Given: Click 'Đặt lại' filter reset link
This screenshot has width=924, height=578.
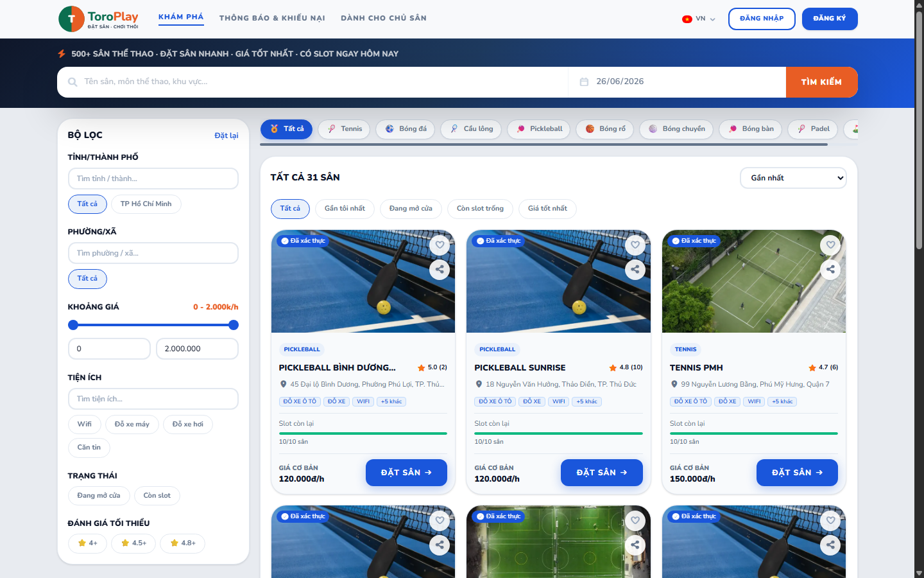Looking at the screenshot, I should (227, 136).
